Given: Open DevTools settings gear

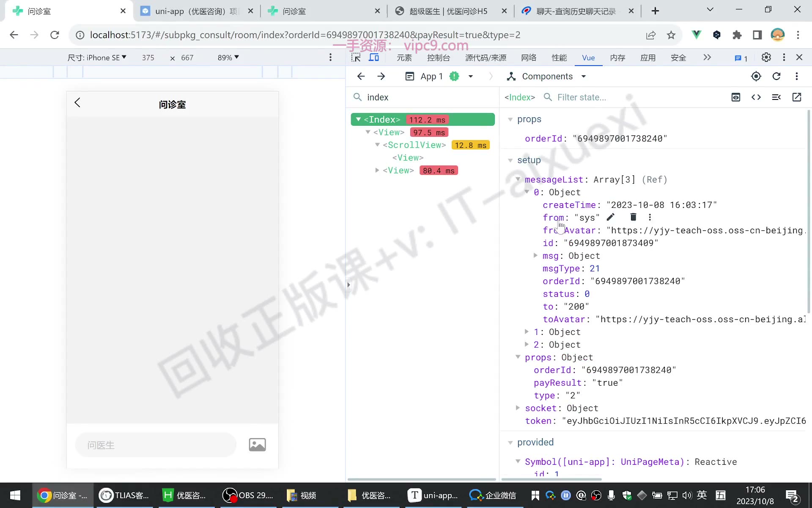Looking at the screenshot, I should [x=766, y=57].
